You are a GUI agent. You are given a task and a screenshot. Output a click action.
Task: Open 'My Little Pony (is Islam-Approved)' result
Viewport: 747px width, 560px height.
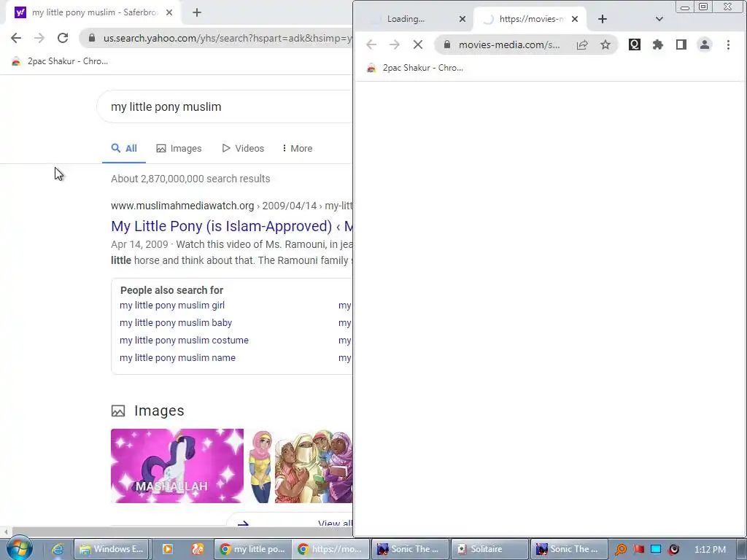pos(231,226)
